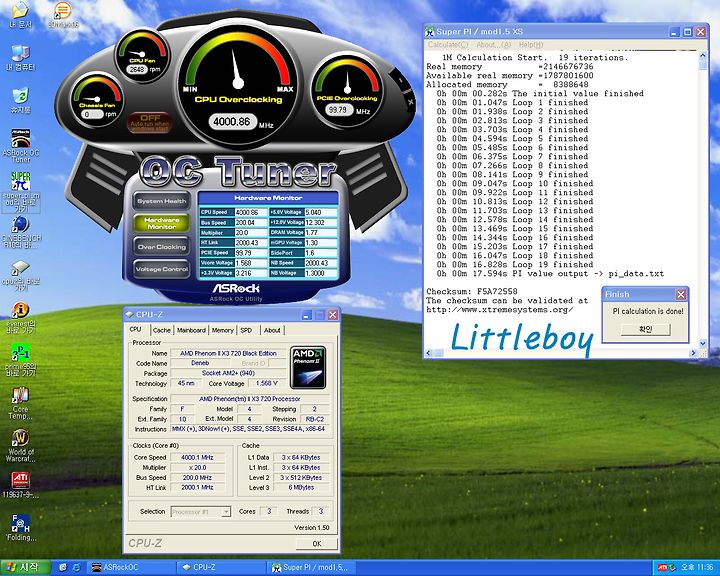Viewport: 720px width, 576px height.
Task: Launch Prime95 desktop shortcut
Action: tap(20, 360)
